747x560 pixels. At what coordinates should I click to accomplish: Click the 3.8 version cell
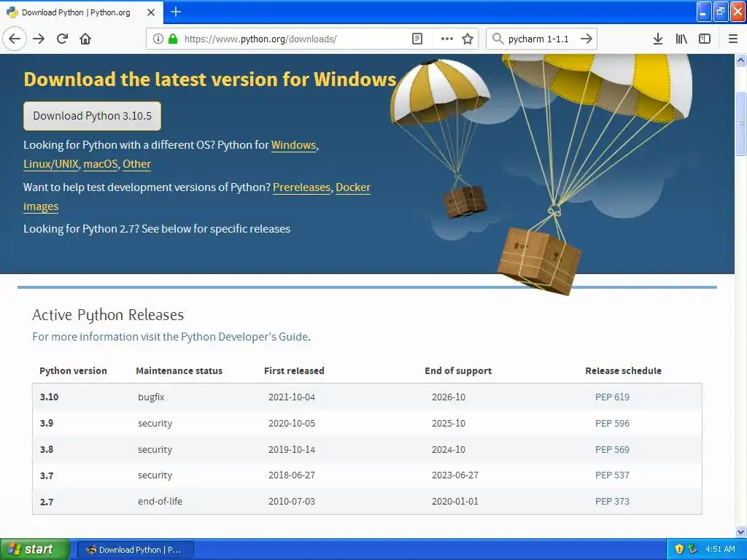coord(47,449)
